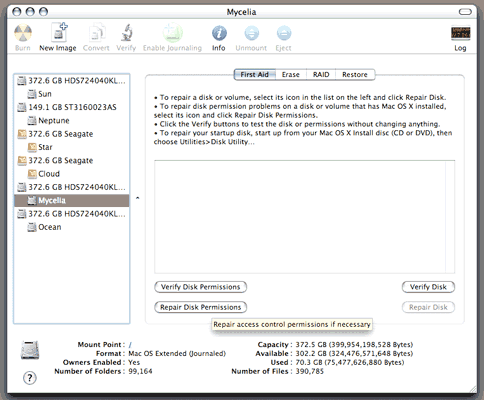484x400 pixels.
Task: Click the disk icon in the info footer
Action: pyautogui.click(x=30, y=350)
